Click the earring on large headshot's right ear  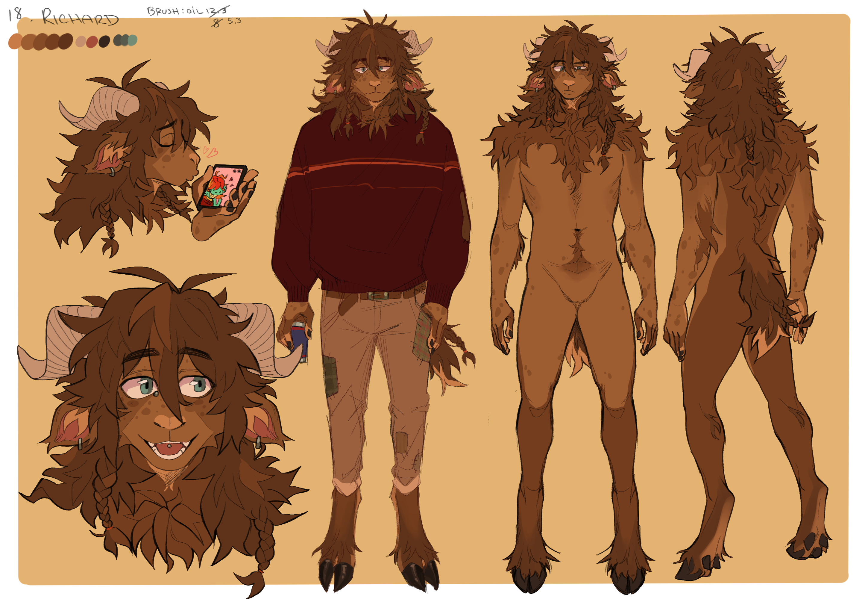click(258, 442)
